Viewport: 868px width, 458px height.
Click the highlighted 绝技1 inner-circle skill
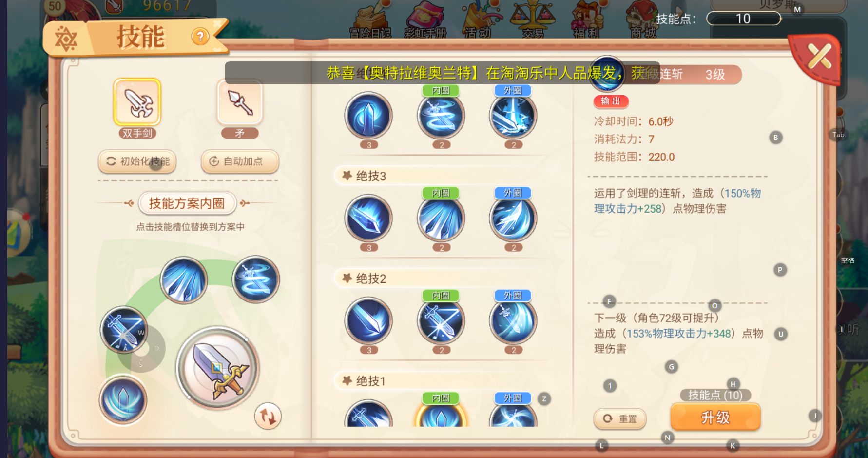(x=441, y=415)
